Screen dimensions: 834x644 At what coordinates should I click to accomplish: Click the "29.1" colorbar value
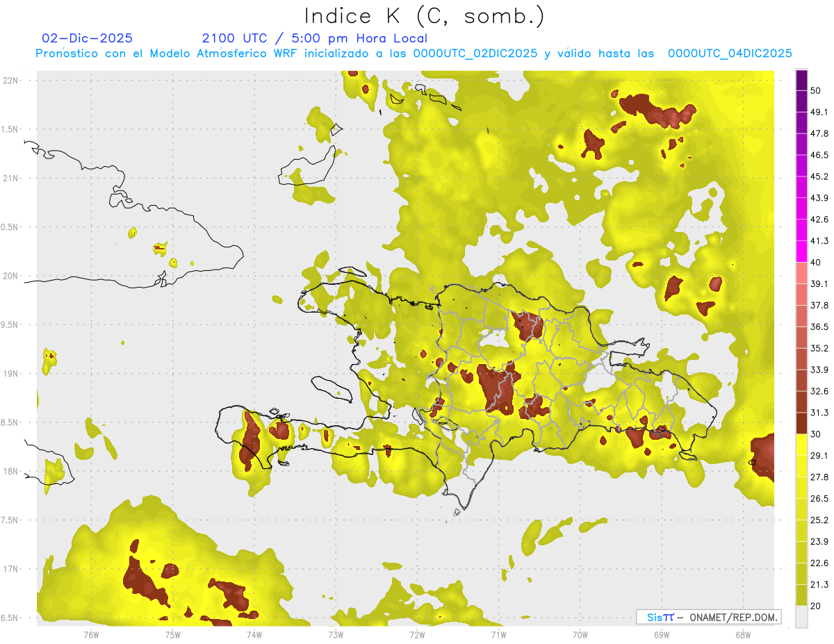pyautogui.click(x=819, y=456)
